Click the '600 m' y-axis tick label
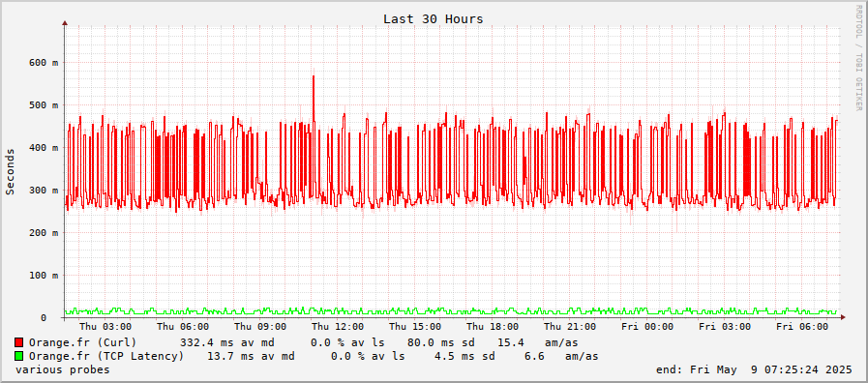The width and height of the screenshot is (868, 383). coord(44,63)
